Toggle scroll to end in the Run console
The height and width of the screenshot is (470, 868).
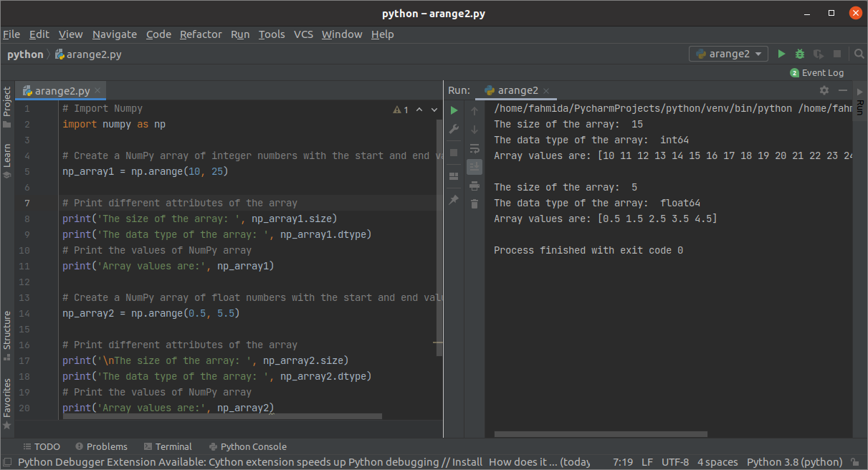tap(474, 167)
